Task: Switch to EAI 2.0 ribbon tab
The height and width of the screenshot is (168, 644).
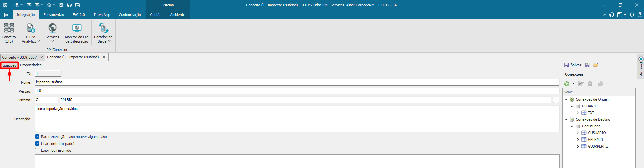Action: point(79,15)
